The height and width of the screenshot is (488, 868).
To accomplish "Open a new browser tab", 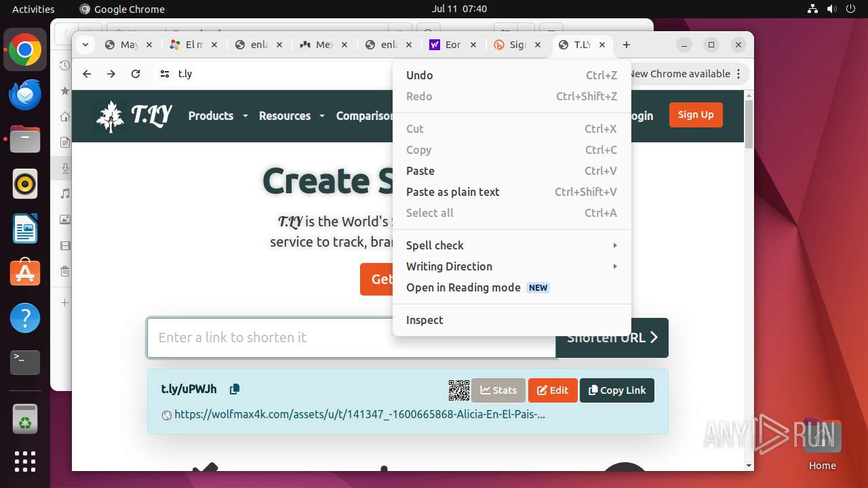I will point(627,45).
